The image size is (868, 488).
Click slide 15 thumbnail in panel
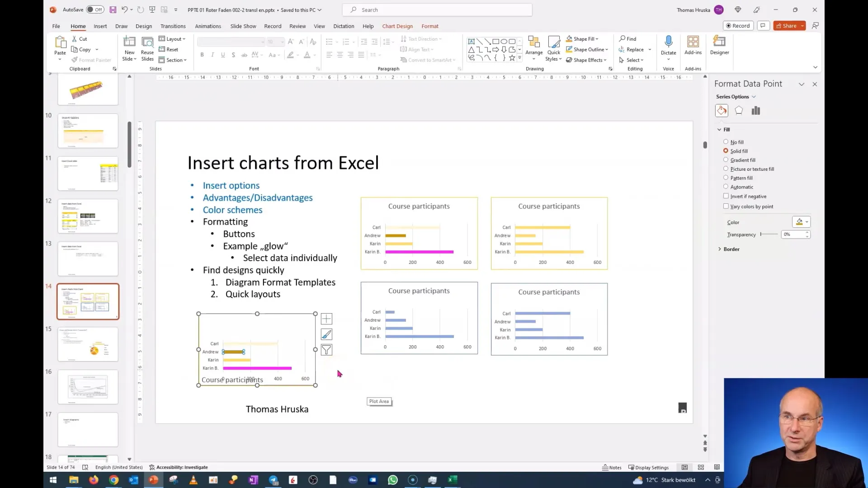coord(88,344)
